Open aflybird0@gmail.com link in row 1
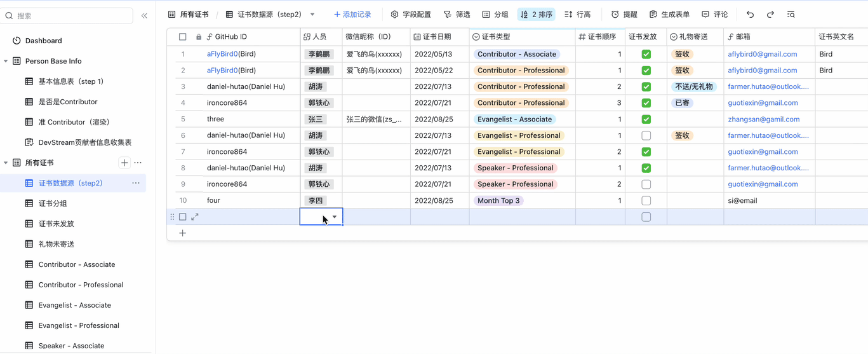 [x=762, y=54]
